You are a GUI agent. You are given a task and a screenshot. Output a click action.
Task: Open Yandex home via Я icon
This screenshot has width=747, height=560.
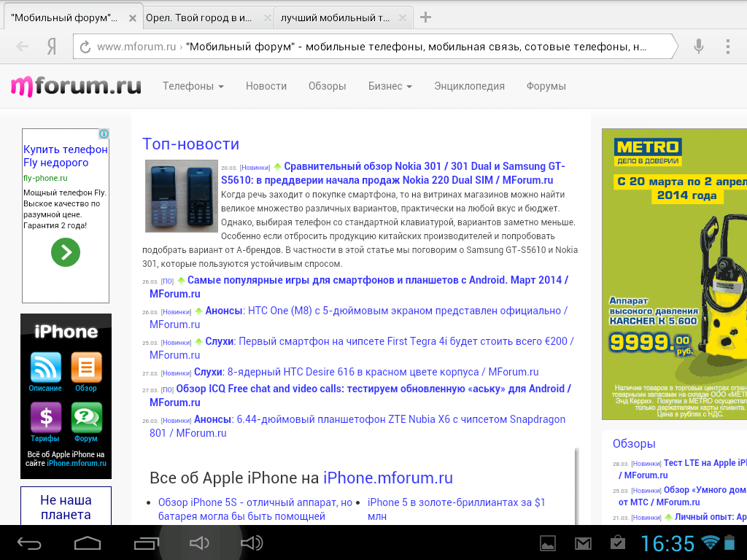tap(52, 47)
